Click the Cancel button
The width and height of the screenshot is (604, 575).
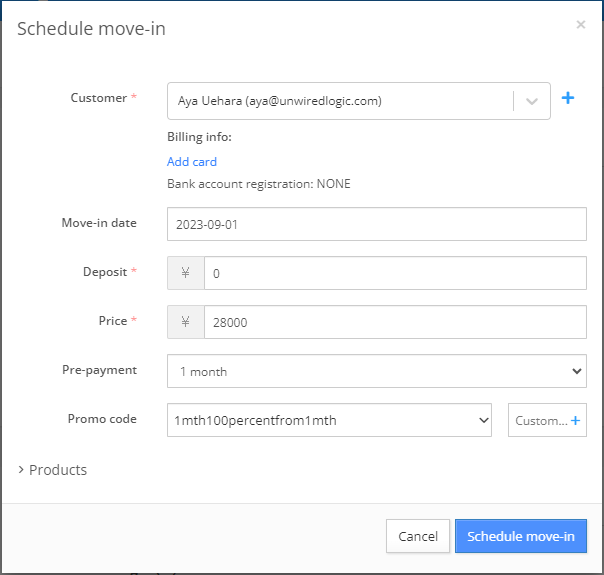pyautogui.click(x=418, y=536)
